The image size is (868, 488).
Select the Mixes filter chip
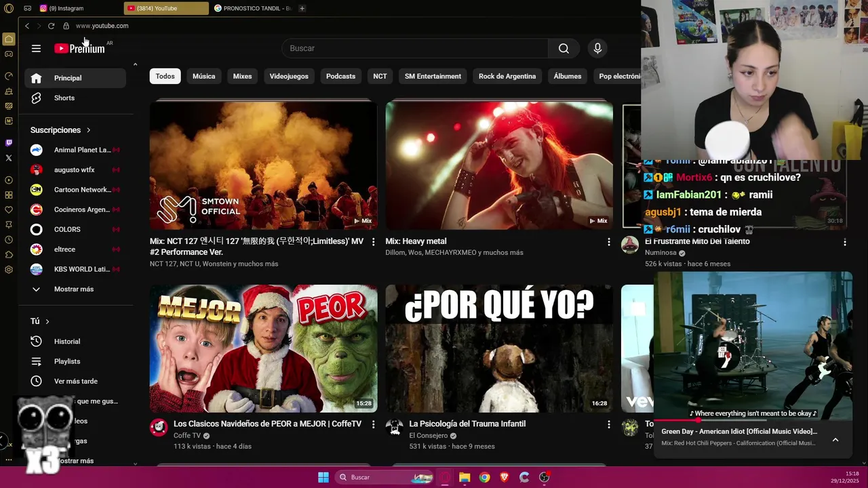pos(242,77)
